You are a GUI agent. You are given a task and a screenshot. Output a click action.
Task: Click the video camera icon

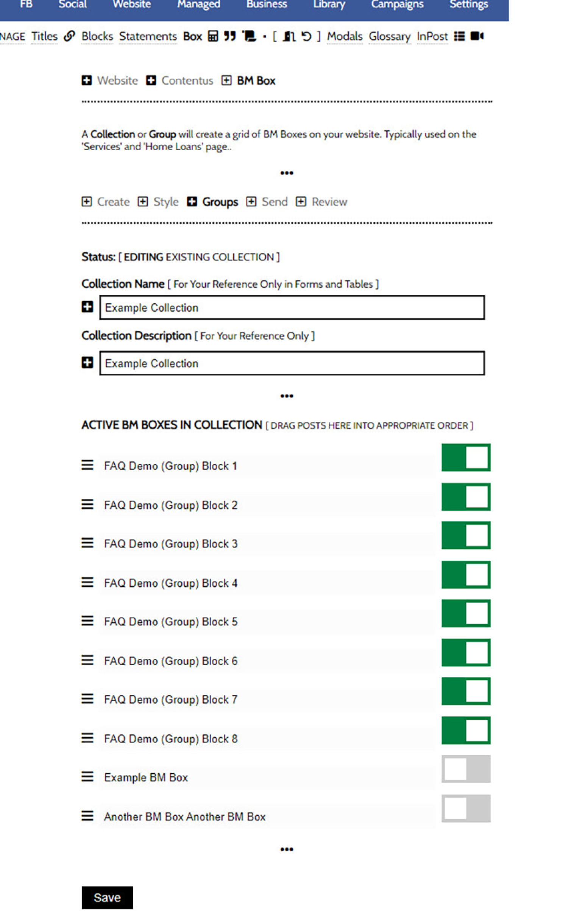tap(477, 36)
